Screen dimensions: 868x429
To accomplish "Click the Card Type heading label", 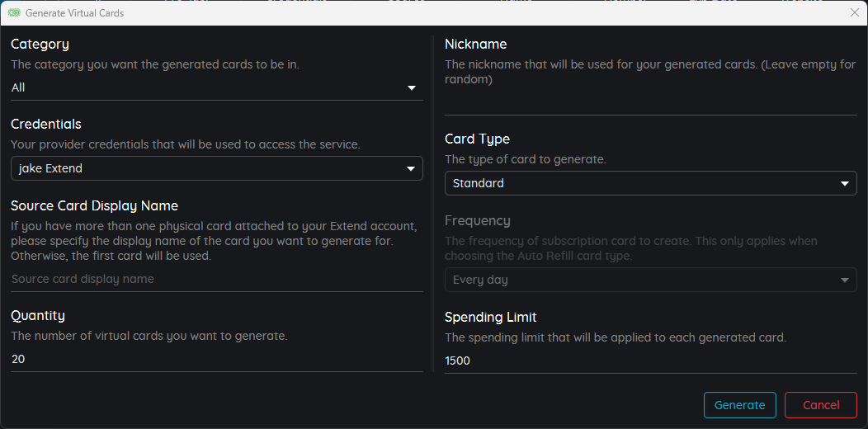I will [x=477, y=139].
